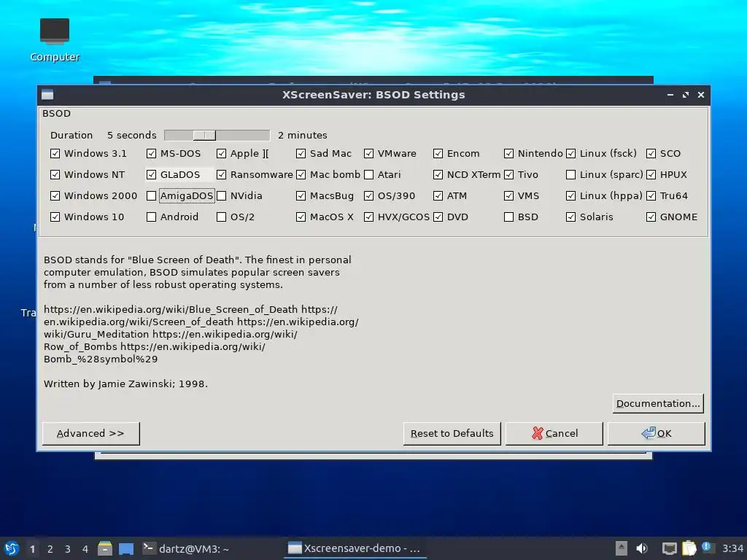Click the taskbar clock showing 3:34
The image size is (747, 560).
732,548
